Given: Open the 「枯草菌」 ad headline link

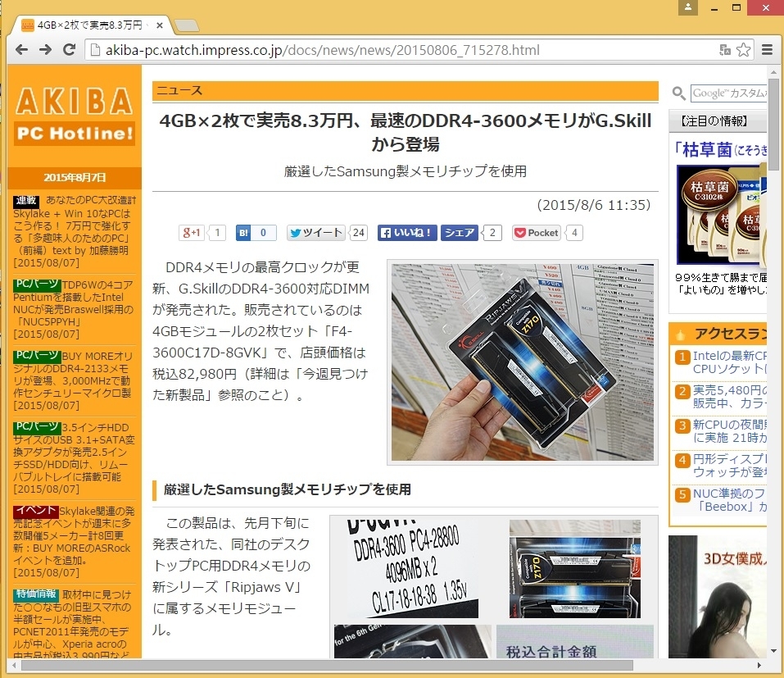Looking at the screenshot, I should 720,149.
